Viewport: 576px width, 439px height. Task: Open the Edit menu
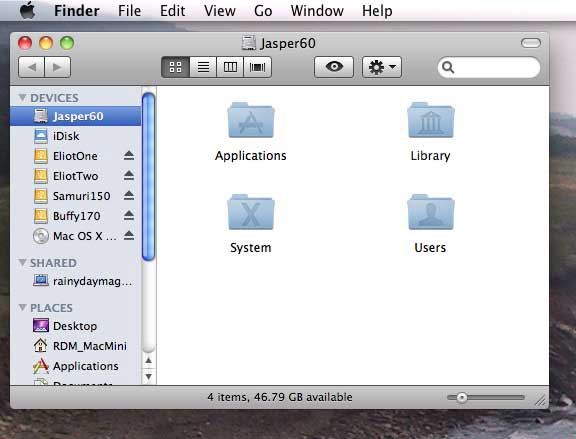(x=173, y=11)
